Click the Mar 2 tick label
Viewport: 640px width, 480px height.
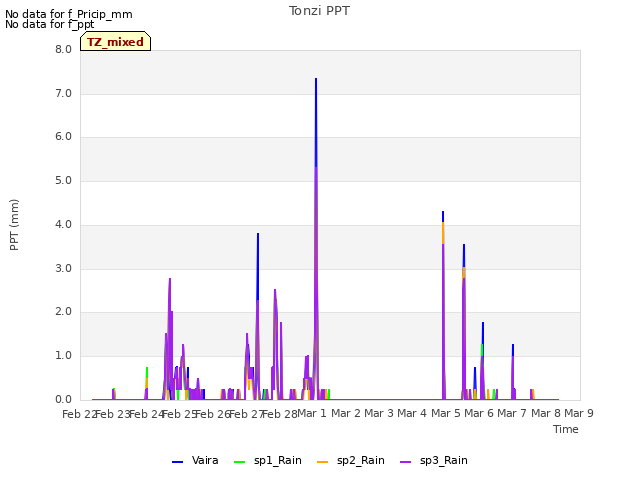[346, 413]
